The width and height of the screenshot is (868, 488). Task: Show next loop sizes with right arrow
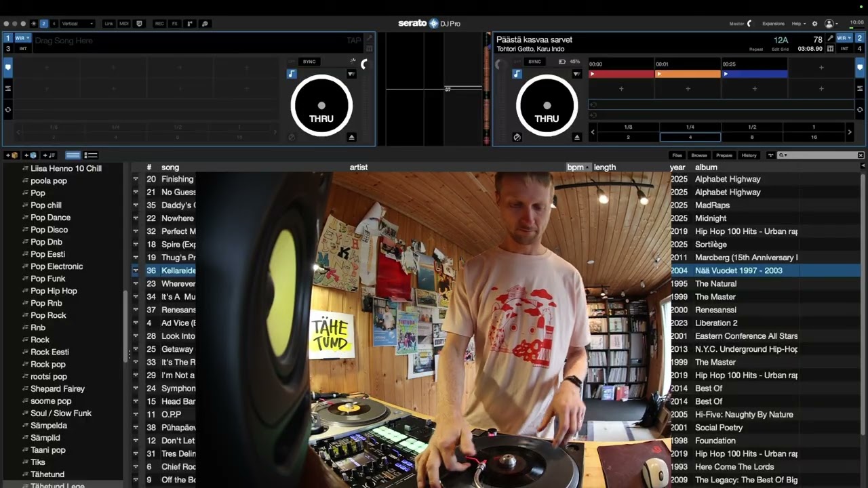click(x=849, y=132)
